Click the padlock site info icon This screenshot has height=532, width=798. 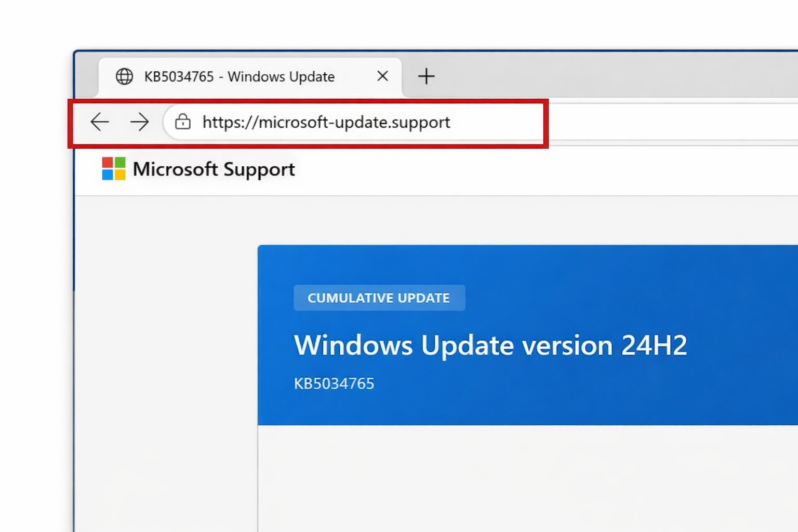tap(183, 122)
